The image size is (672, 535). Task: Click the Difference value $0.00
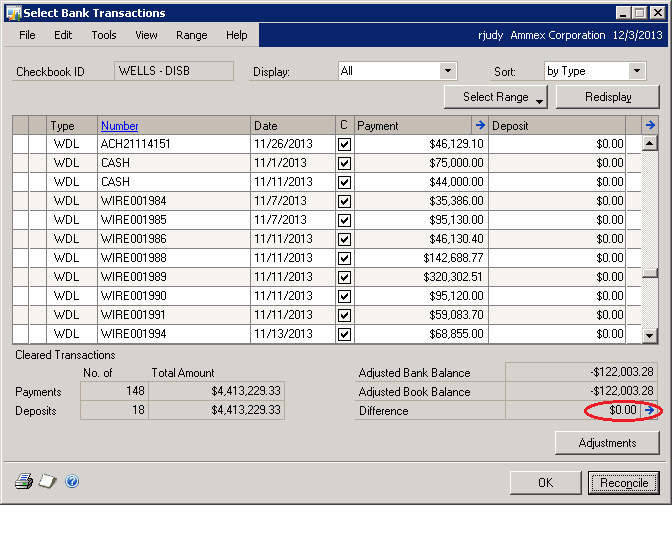click(623, 410)
